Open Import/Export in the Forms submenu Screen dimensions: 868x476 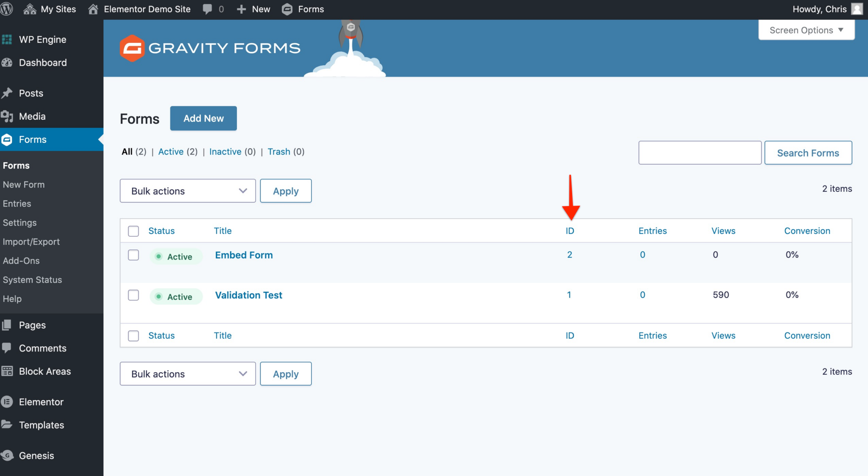(31, 242)
